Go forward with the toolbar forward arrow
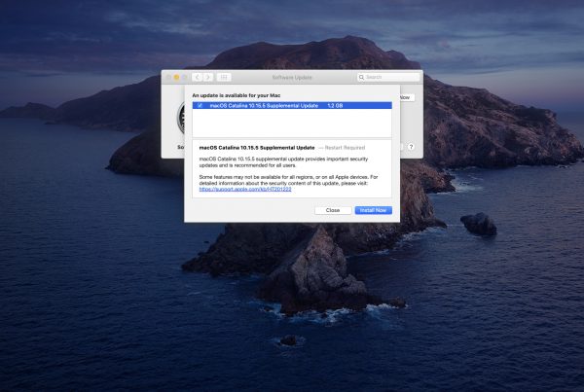This screenshot has width=584, height=392. pyautogui.click(x=208, y=77)
